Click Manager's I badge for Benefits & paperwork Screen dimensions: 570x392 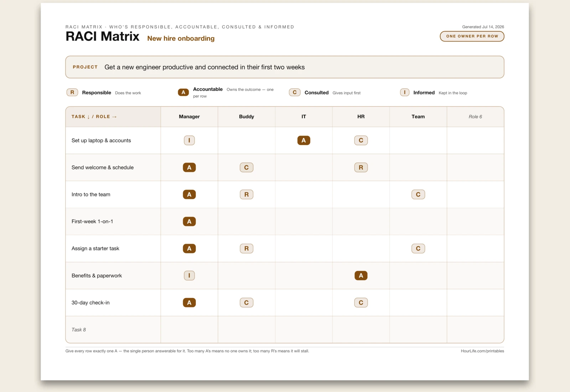189,275
